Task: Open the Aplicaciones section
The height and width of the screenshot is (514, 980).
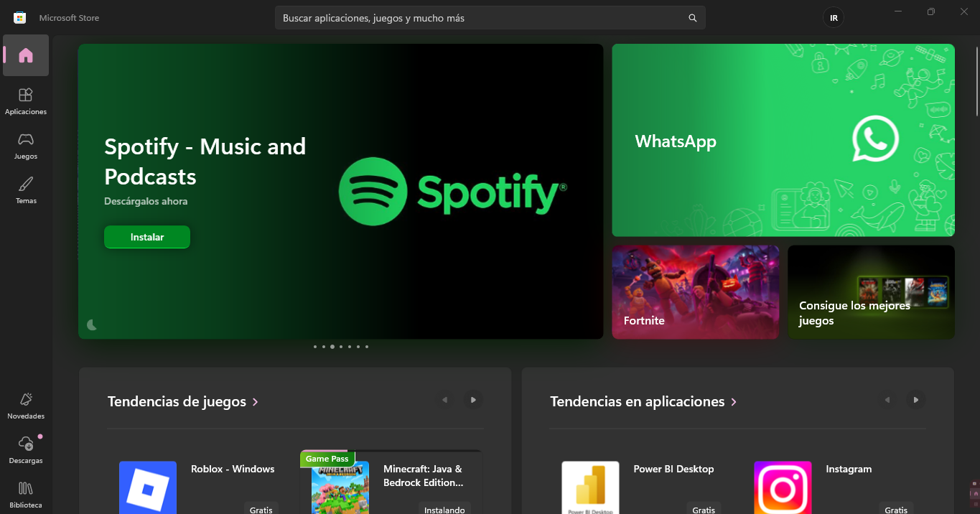Action: click(26, 101)
